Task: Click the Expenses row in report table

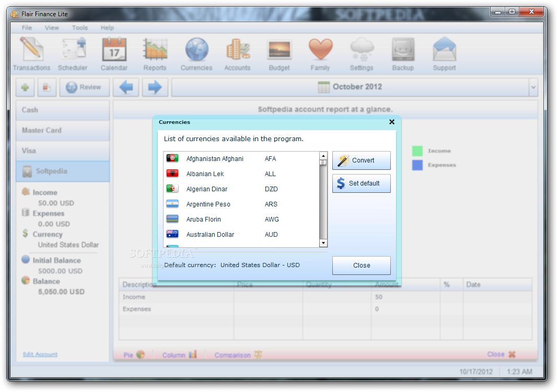Action: point(326,309)
